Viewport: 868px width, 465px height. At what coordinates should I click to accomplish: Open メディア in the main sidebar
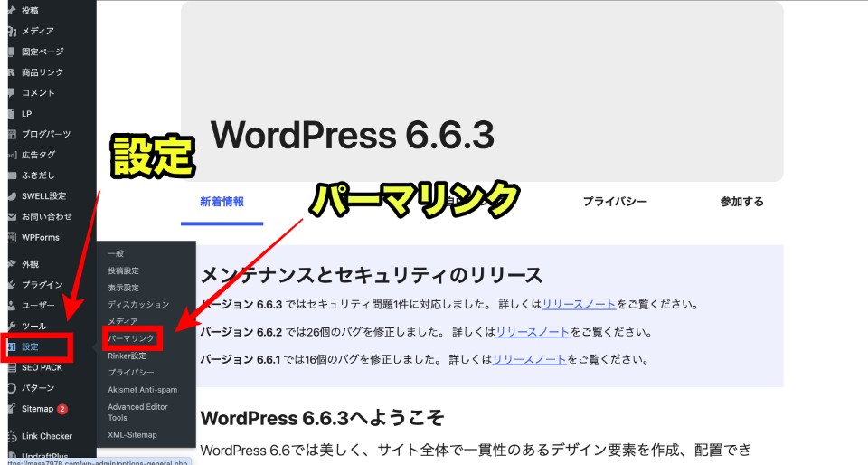(x=38, y=31)
